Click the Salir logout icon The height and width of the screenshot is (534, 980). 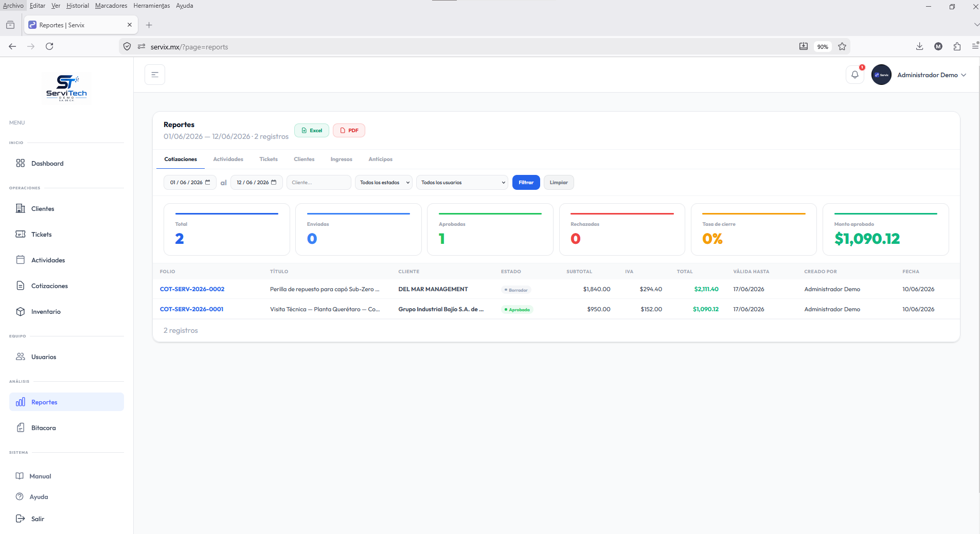pos(21,519)
